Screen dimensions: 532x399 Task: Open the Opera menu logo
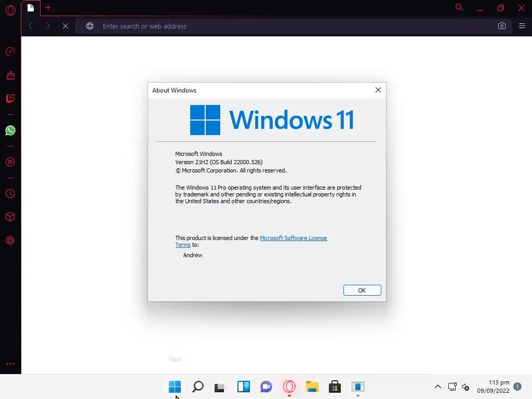tap(10, 10)
